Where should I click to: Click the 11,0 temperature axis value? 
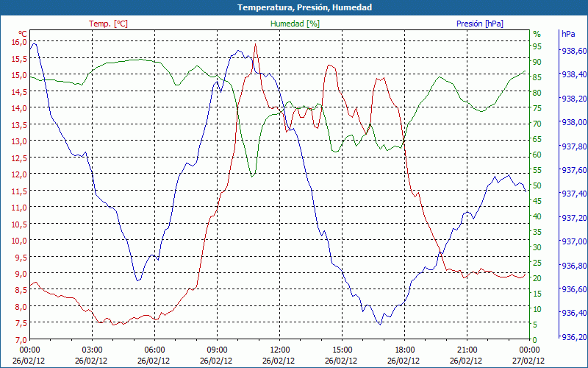click(x=20, y=207)
